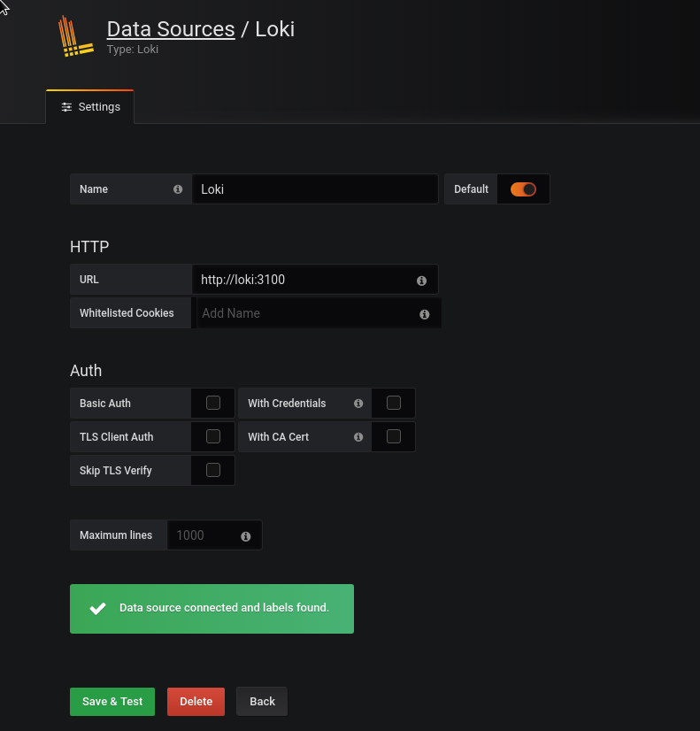The height and width of the screenshot is (731, 700).
Task: Click the Save & Test button
Action: [x=112, y=702]
